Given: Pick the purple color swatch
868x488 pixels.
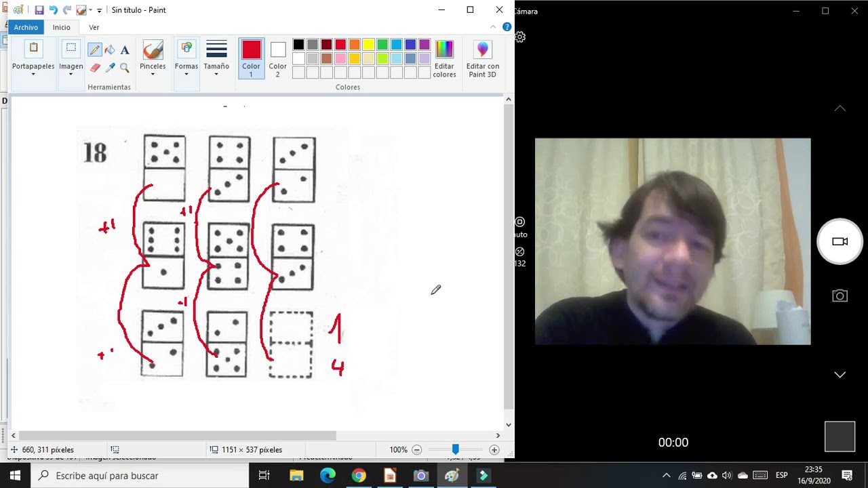Looking at the screenshot, I should click(x=425, y=45).
